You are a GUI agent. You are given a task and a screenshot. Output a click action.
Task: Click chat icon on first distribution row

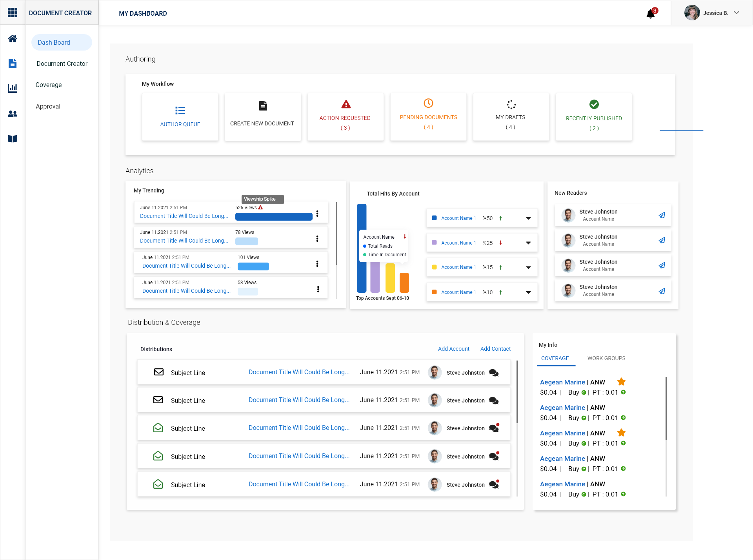pos(494,373)
